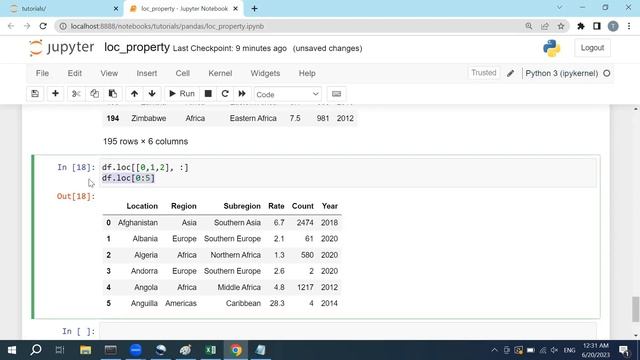640x360 pixels.
Task: Share this page icon
Action: 545,26
